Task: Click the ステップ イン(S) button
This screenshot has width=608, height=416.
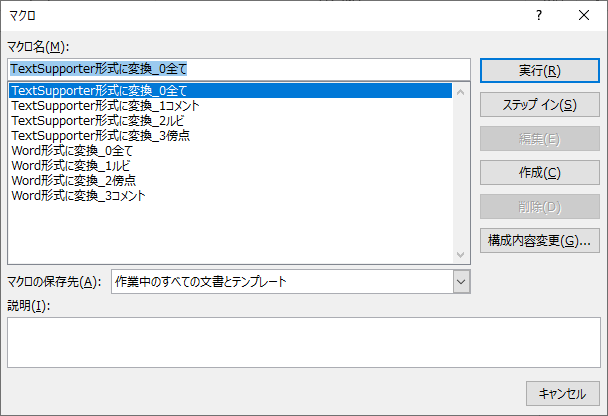Action: coord(540,105)
